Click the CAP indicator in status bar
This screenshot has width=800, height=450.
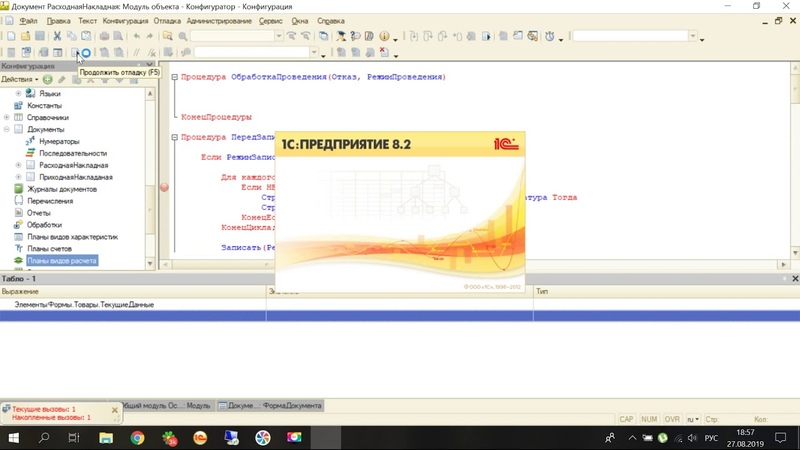626,419
